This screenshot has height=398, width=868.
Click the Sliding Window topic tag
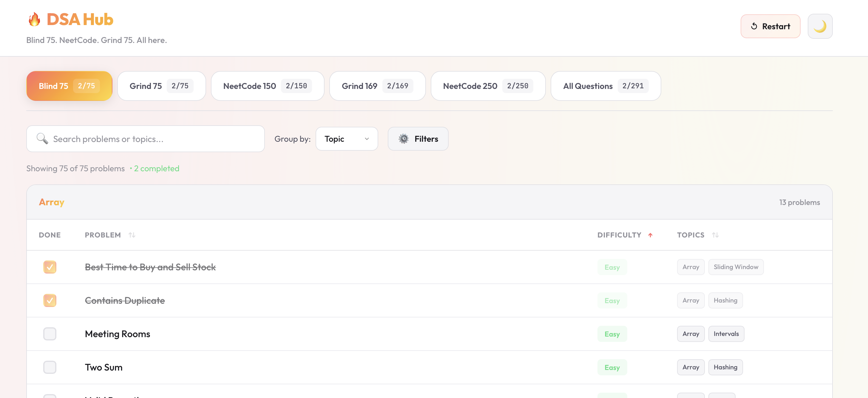click(x=736, y=267)
